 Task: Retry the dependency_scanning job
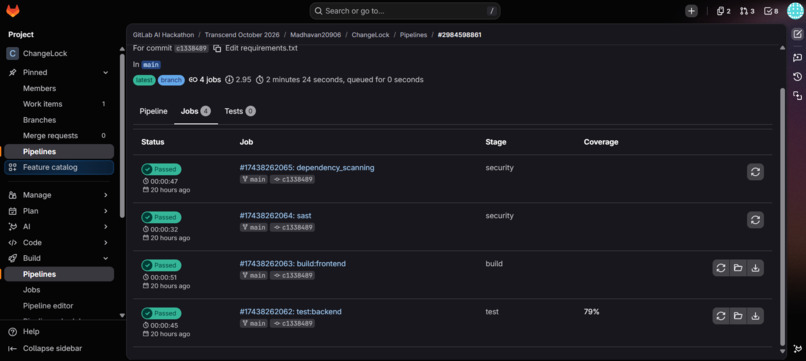[755, 172]
